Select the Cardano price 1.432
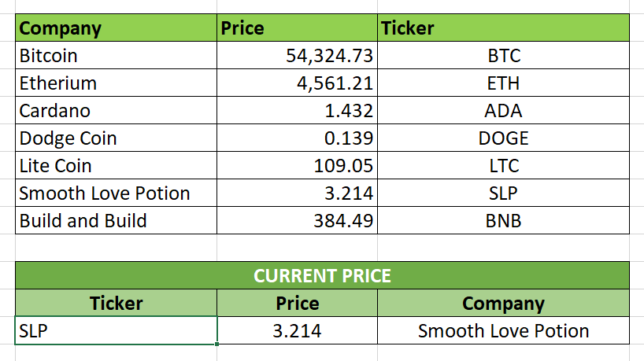 pos(297,111)
